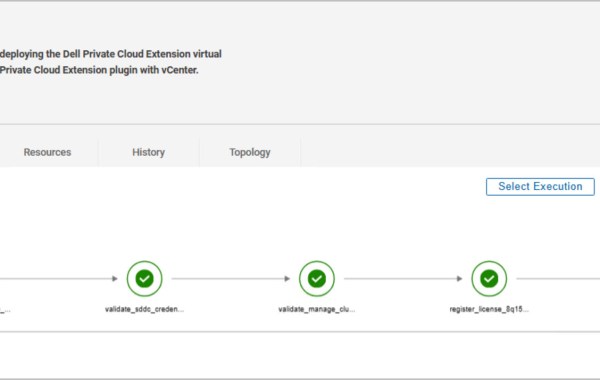
Task: Select the validate_sddc_creden step checkmark node
Action: pos(145,279)
